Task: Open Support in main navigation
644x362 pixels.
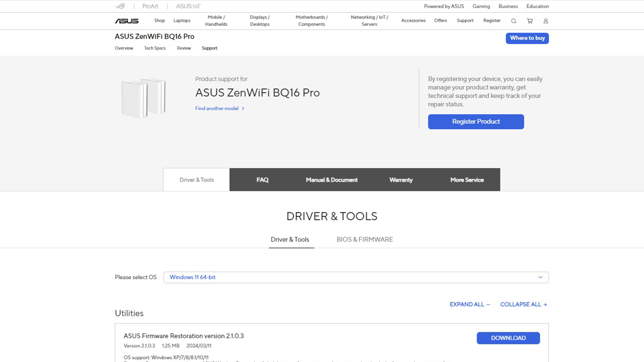Action: click(465, 20)
